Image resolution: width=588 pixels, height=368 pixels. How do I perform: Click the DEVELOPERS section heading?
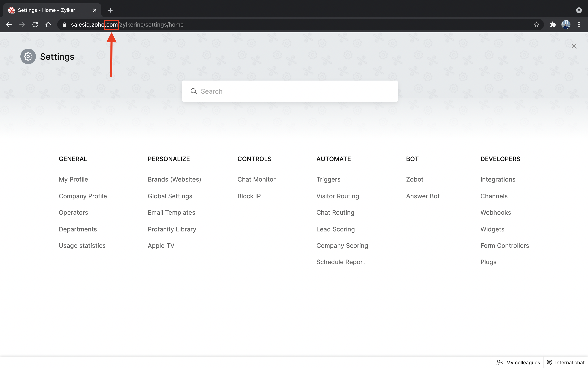tap(500, 159)
